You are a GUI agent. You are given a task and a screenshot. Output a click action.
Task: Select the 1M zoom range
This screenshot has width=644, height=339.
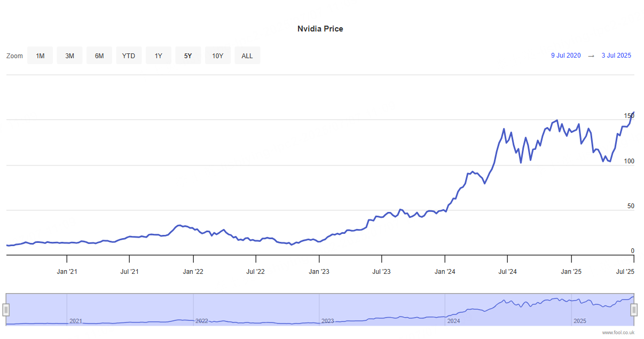40,56
